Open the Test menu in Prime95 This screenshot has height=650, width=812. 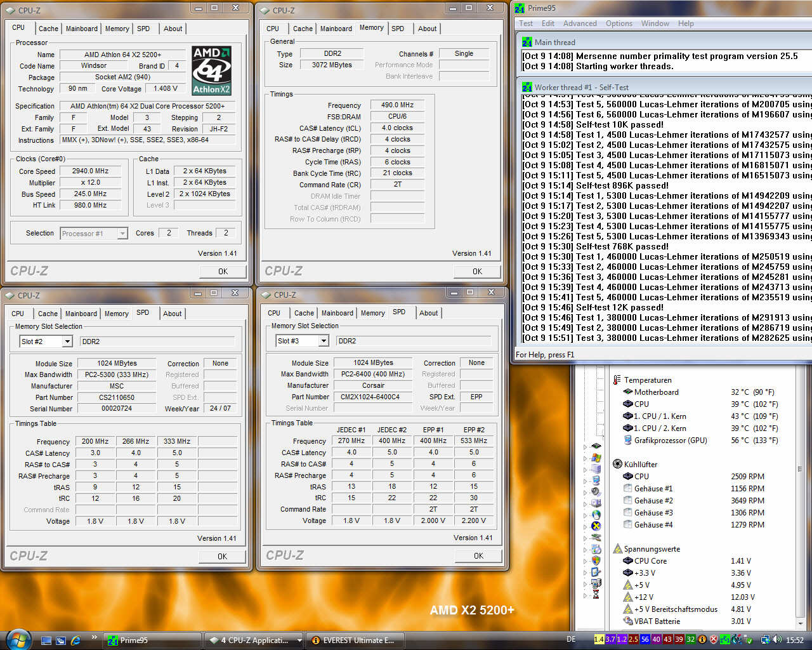pos(526,23)
